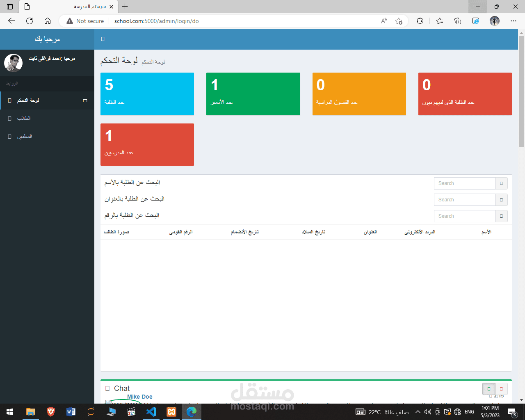Open a new browser tab
This screenshot has width=525, height=420.
click(125, 7)
